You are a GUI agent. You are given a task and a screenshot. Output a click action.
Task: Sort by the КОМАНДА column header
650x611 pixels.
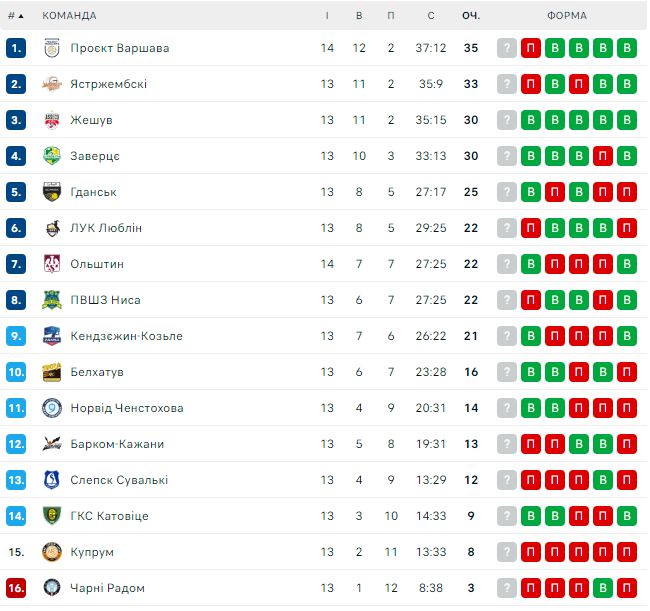coord(70,16)
